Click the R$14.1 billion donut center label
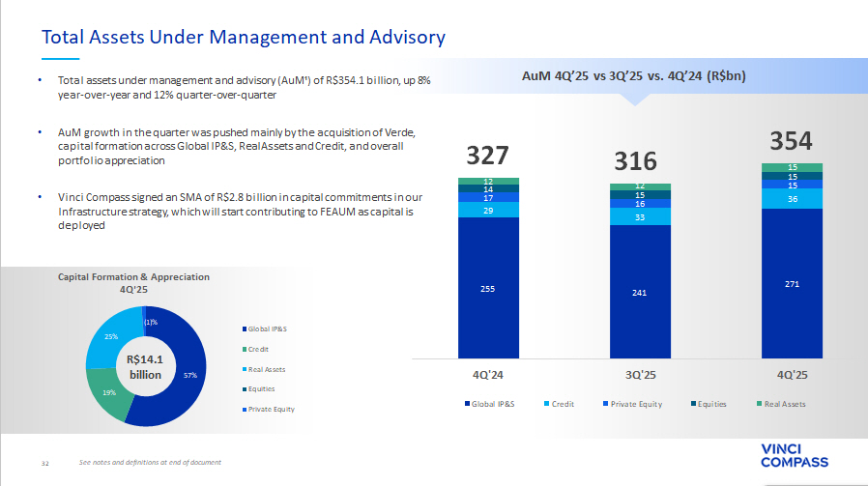The width and height of the screenshot is (868, 486). pyautogui.click(x=146, y=367)
